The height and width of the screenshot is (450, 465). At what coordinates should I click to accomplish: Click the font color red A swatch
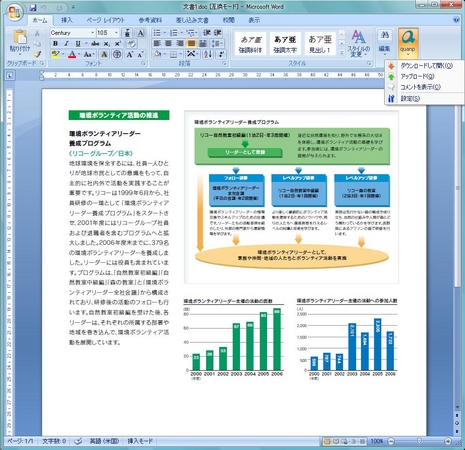(x=72, y=54)
